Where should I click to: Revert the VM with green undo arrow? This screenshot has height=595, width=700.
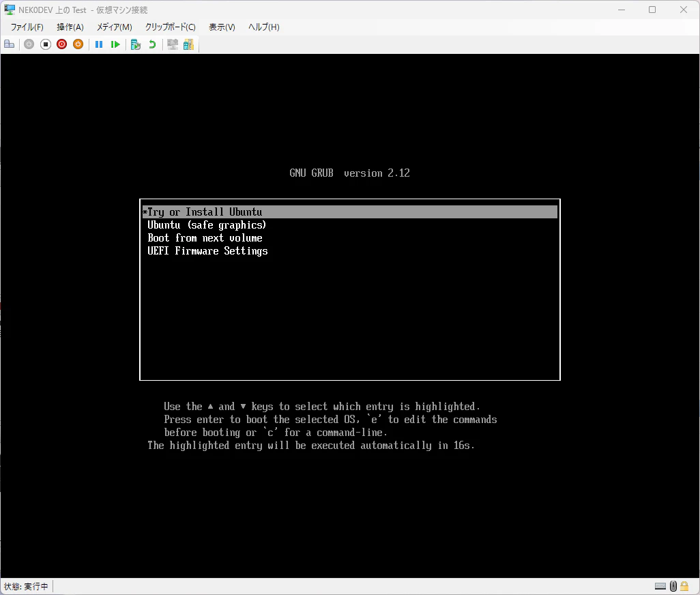click(152, 44)
